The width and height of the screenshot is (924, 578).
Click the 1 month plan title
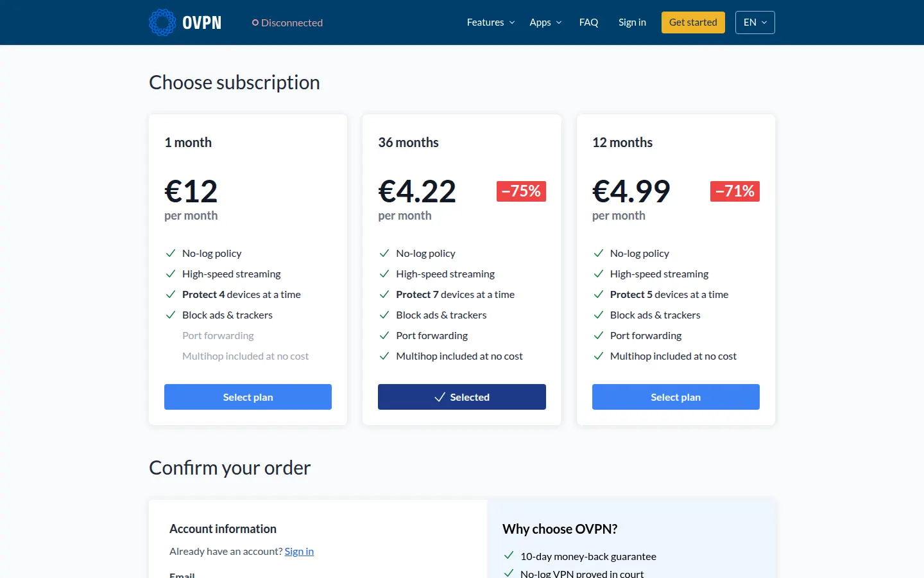point(188,143)
